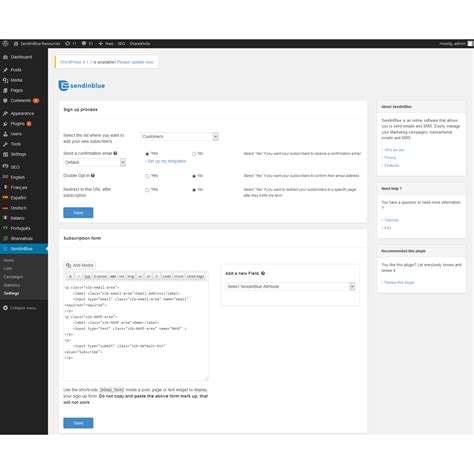Open the Pricing link
The width and height of the screenshot is (474, 474).
pos(389,158)
